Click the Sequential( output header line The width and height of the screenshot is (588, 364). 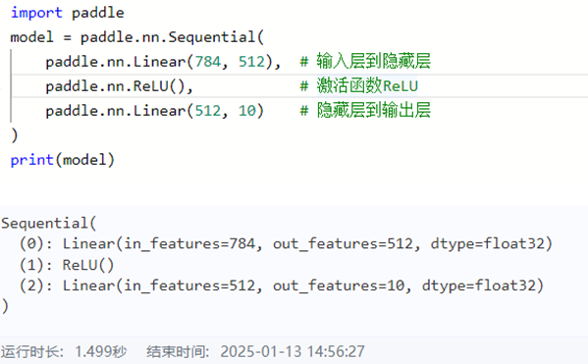(x=49, y=224)
